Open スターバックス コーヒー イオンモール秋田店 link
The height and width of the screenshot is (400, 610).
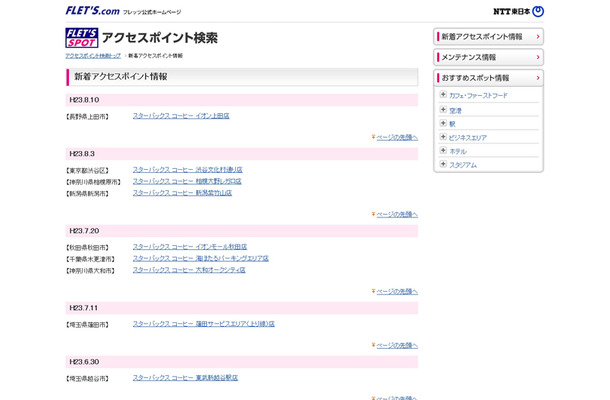[x=190, y=247]
